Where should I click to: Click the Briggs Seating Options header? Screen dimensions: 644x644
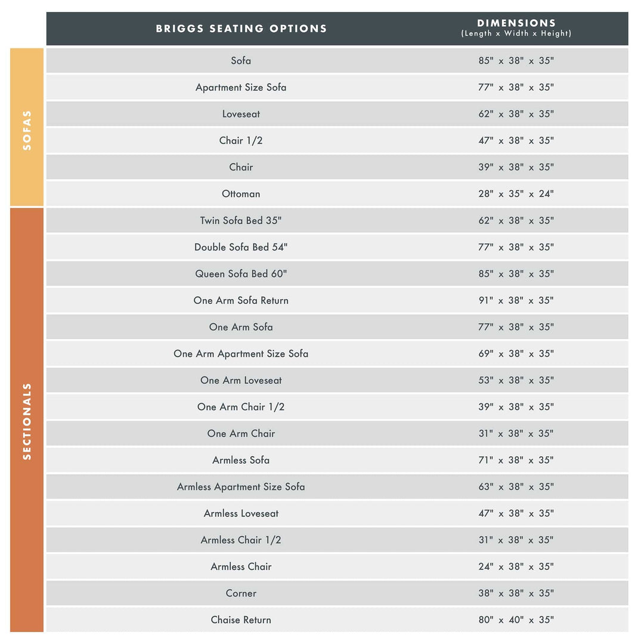click(241, 29)
